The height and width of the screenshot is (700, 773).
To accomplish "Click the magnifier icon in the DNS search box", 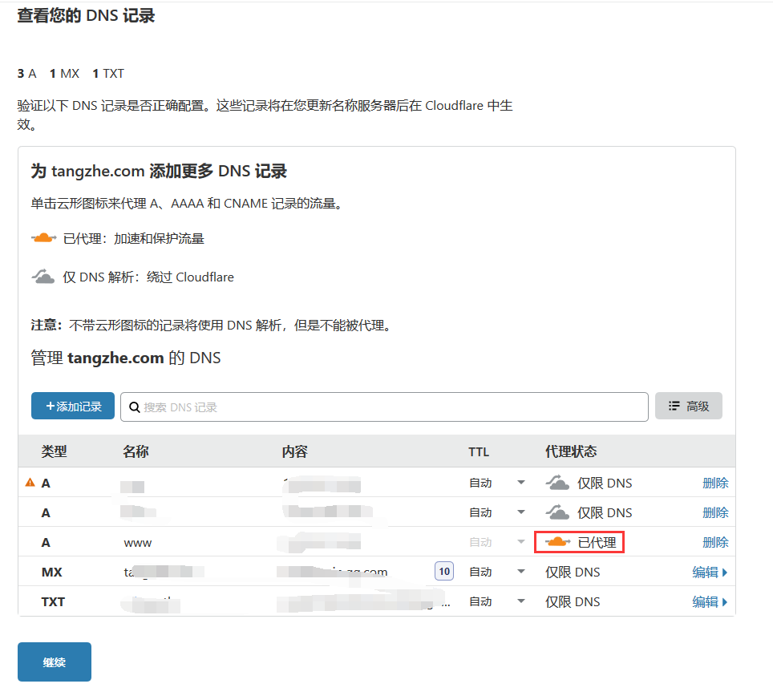I will pos(134,407).
